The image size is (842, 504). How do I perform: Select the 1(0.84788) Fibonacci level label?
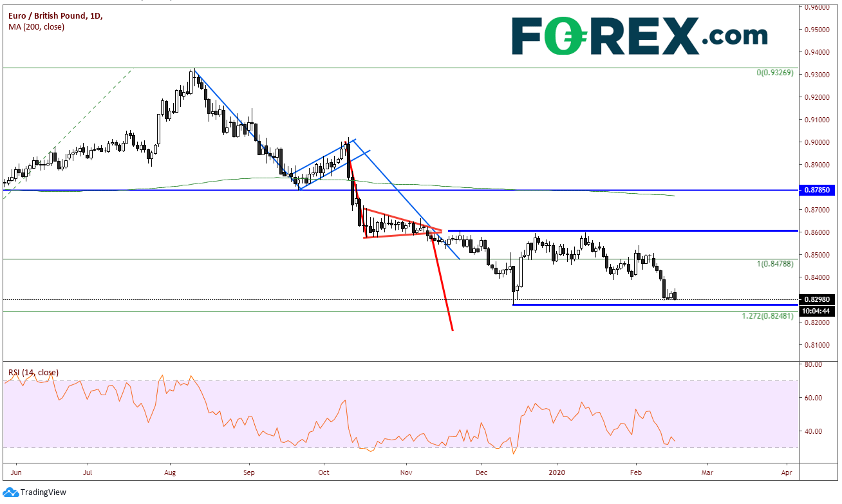775,264
